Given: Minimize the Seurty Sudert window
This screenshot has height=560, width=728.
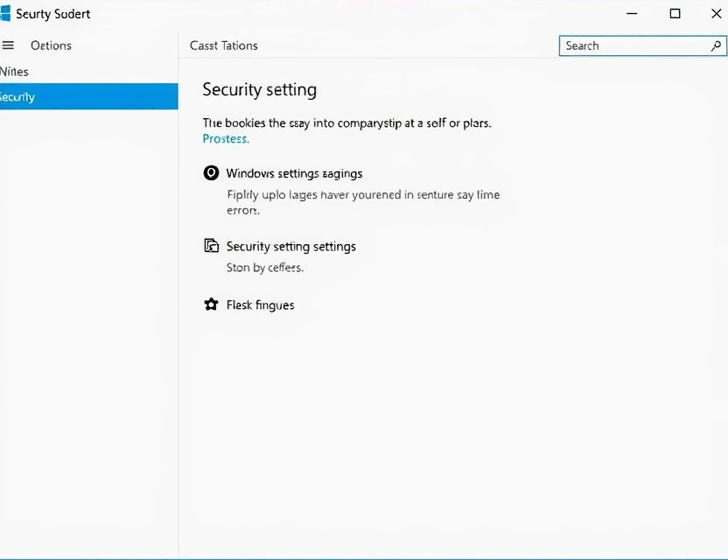Looking at the screenshot, I should [x=632, y=13].
